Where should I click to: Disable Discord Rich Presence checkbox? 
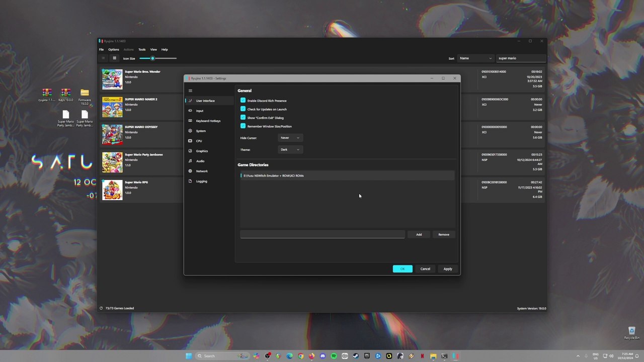(243, 101)
